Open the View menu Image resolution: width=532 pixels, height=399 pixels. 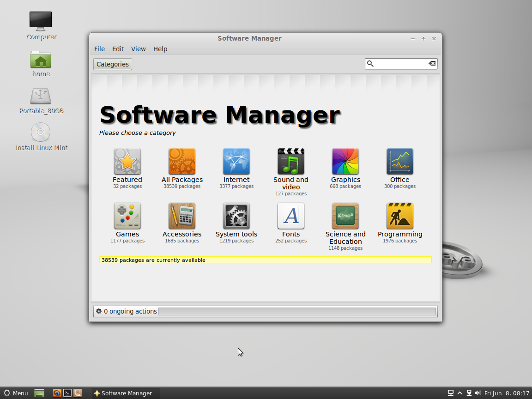[139, 49]
